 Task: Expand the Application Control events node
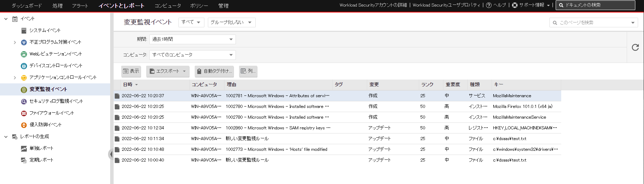pyautogui.click(x=15, y=77)
